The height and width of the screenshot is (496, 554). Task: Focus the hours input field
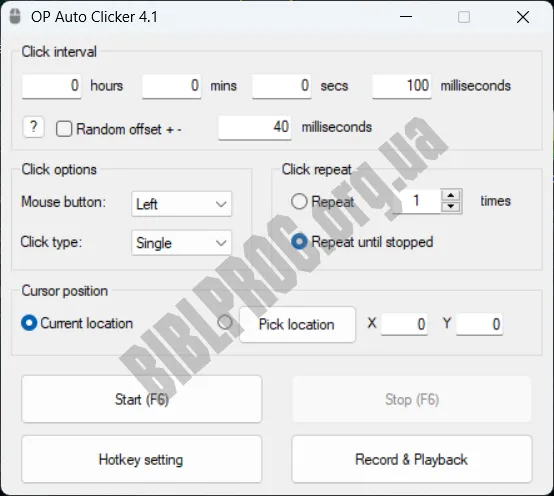(52, 86)
